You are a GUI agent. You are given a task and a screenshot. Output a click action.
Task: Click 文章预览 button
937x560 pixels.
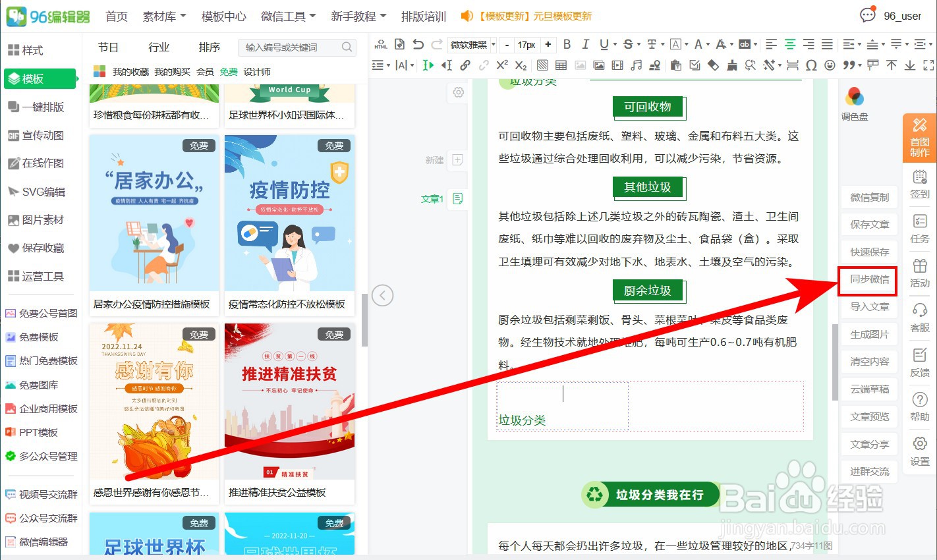869,417
